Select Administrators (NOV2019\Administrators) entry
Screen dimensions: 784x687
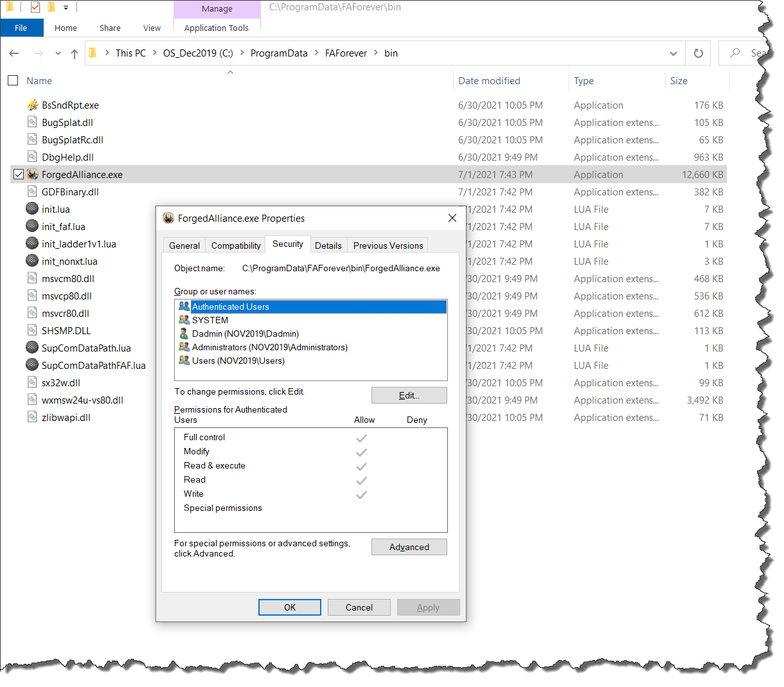pos(312,347)
